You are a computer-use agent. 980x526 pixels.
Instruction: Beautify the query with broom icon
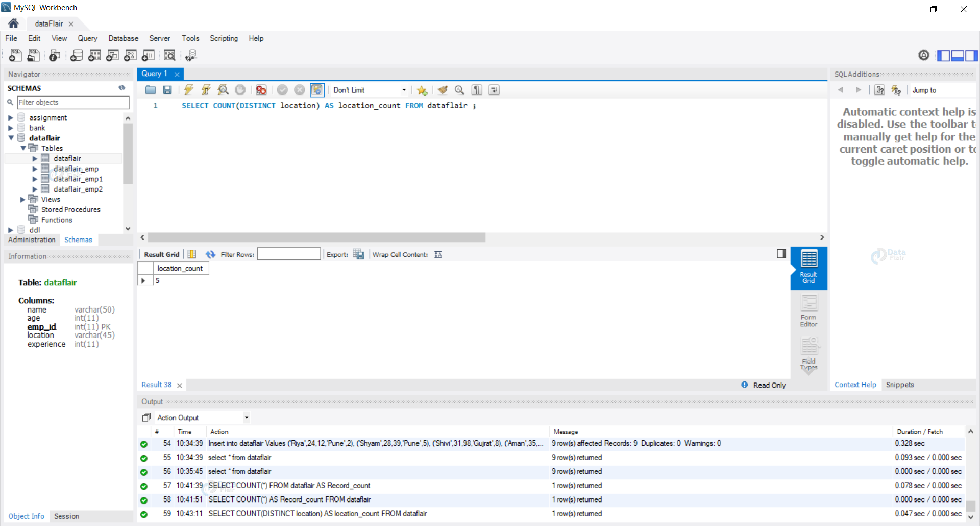click(443, 90)
